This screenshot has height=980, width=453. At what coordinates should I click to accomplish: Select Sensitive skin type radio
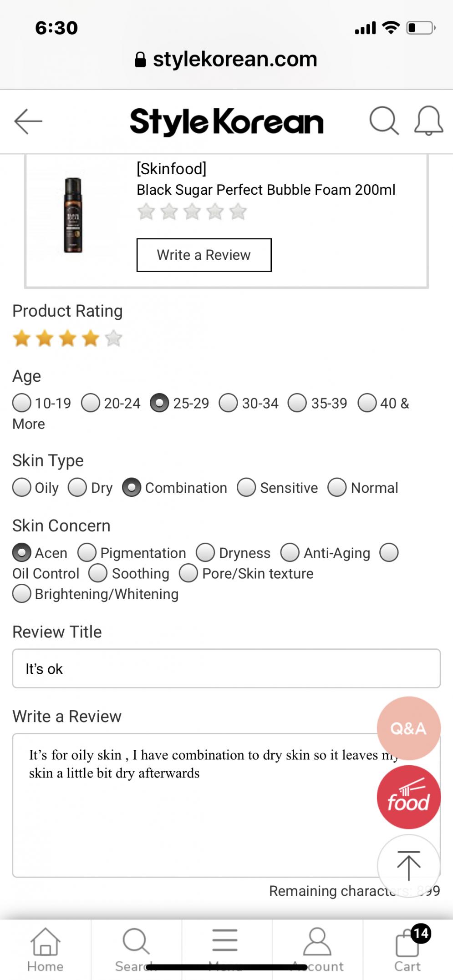coord(246,487)
